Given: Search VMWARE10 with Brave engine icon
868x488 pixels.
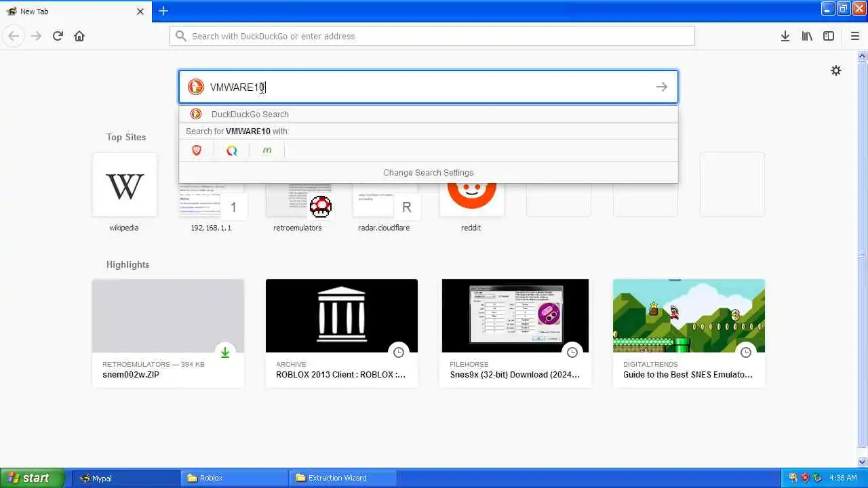Looking at the screenshot, I should click(197, 150).
